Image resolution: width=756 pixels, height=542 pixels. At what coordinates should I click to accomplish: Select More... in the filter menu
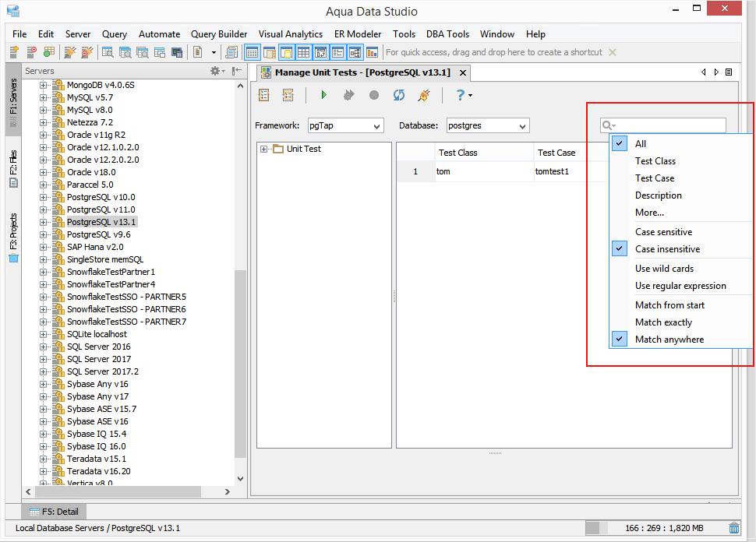(649, 213)
